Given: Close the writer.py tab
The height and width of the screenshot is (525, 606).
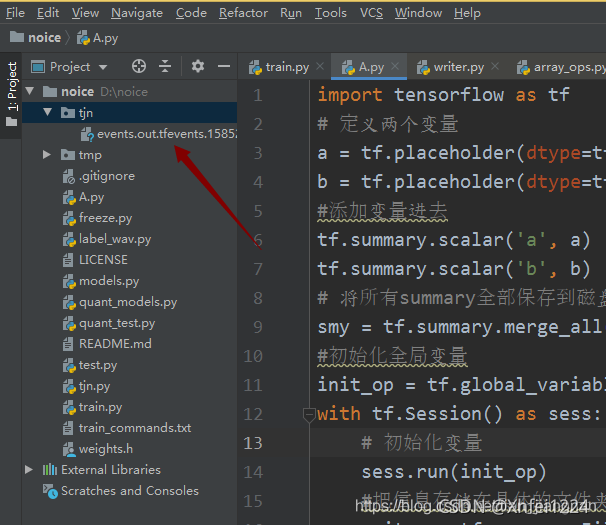Looking at the screenshot, I should (495, 66).
